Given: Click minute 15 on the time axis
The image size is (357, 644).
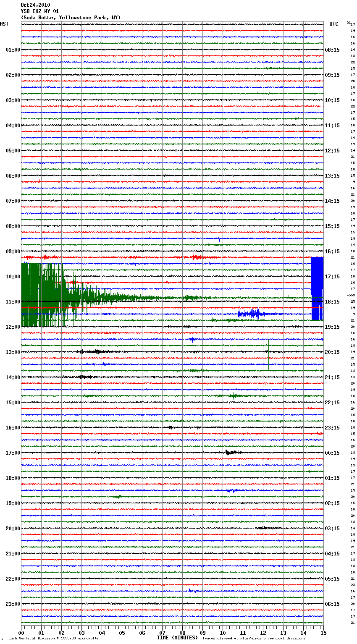Looking at the screenshot, I should 323,633.
